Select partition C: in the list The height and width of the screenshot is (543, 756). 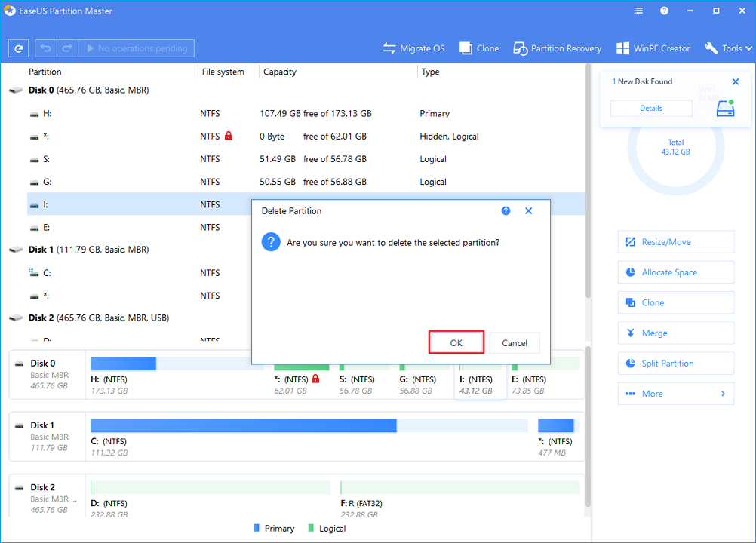click(140, 273)
